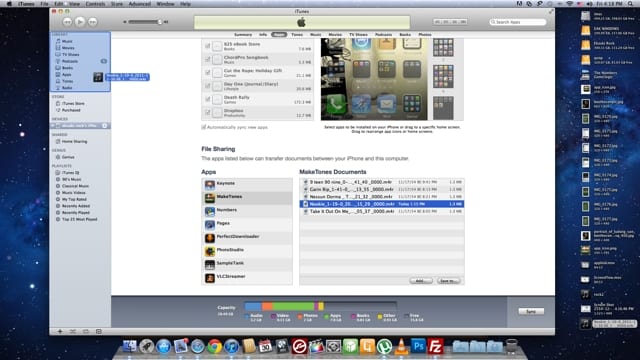The image size is (640, 360).
Task: Eject the iPhone from the Devices list
Action: (104, 126)
